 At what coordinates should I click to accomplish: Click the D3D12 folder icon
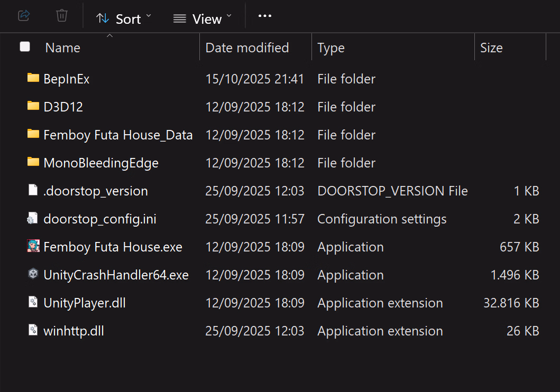click(33, 106)
